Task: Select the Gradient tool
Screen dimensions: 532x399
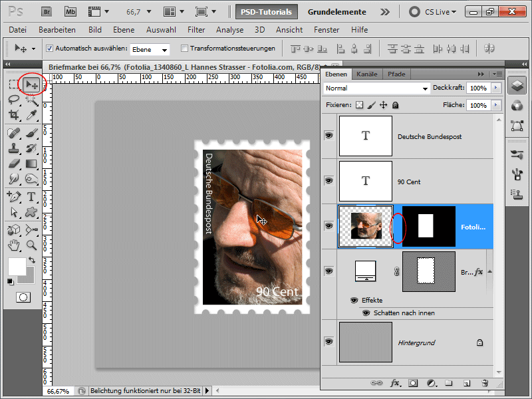Action: (31, 164)
